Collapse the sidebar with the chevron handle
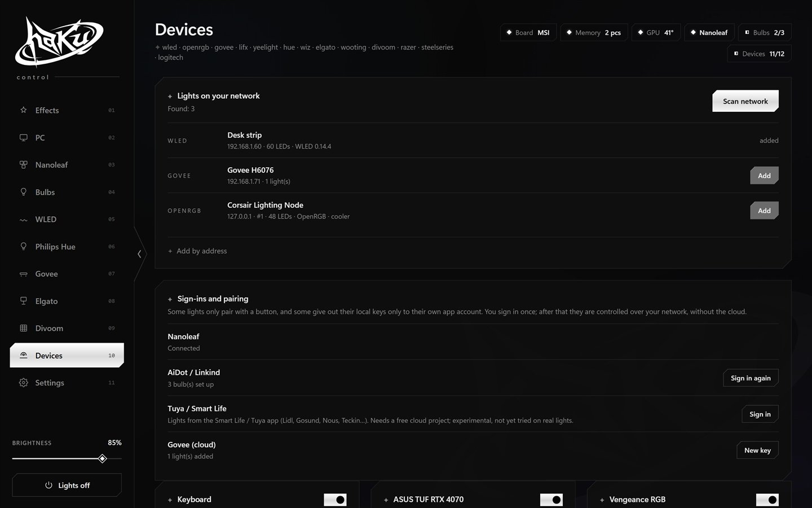This screenshot has height=508, width=812. coord(139,254)
